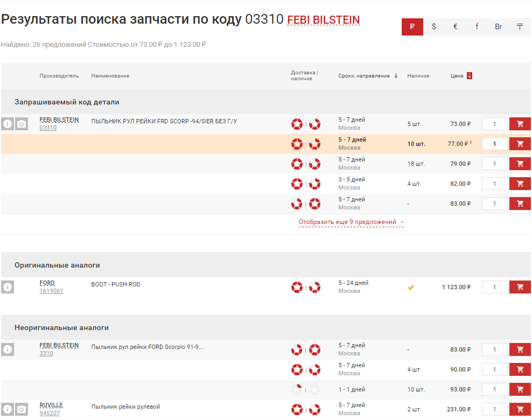Image resolution: width=532 pixels, height=420 pixels.
Task: Focus quantity field in 79.00 ₽ row
Action: point(495,164)
